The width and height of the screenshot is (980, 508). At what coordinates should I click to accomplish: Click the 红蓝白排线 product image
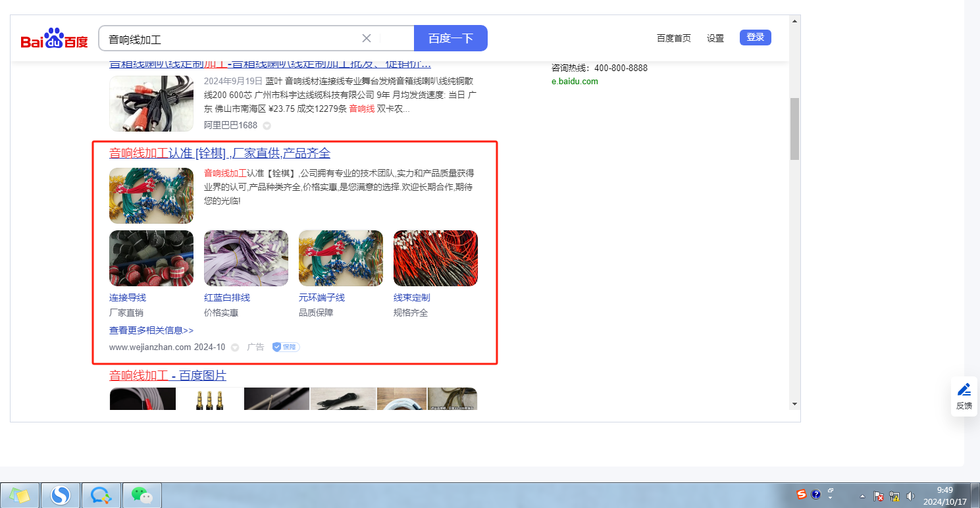pyautogui.click(x=246, y=258)
